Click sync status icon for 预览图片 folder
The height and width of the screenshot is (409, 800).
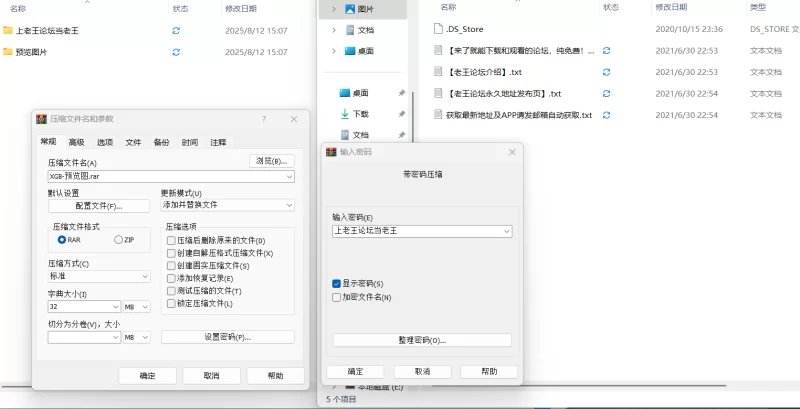tap(176, 52)
